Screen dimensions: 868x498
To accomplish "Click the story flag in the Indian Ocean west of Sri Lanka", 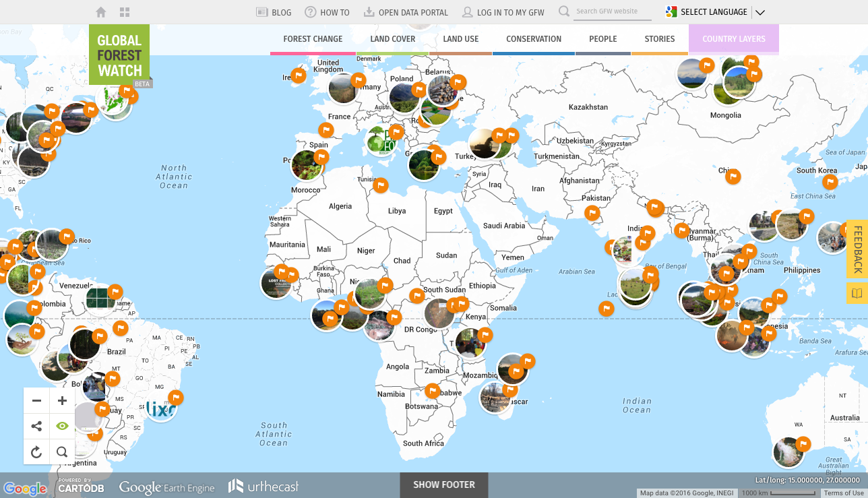I will [x=607, y=309].
